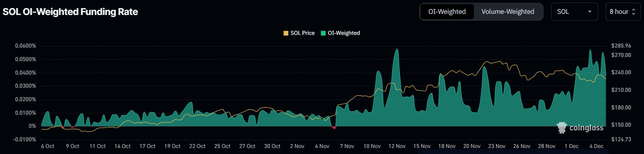This screenshot has width=644, height=154.
Task: Click the 6 Oct date axis label
Action: tap(48, 146)
